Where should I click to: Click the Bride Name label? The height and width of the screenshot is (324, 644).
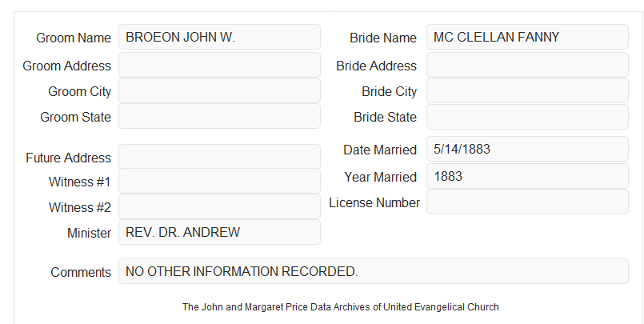coord(383,38)
